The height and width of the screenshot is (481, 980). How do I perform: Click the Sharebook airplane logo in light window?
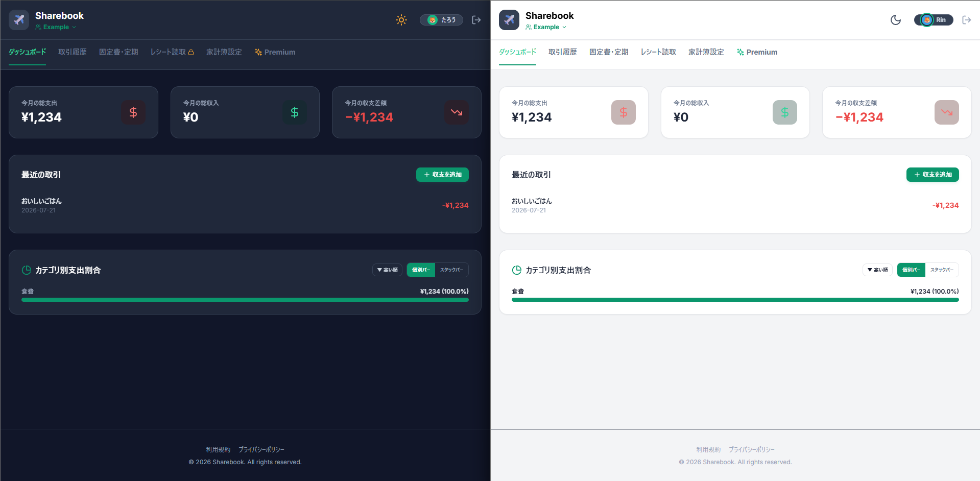pos(509,20)
